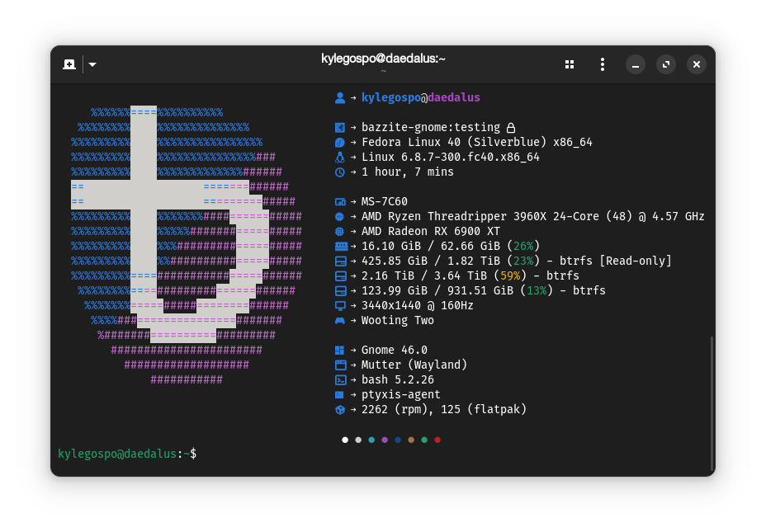Click the Bazzite ASCII art logo
Image resolution: width=766 pixels, height=532 pixels.
(x=187, y=246)
